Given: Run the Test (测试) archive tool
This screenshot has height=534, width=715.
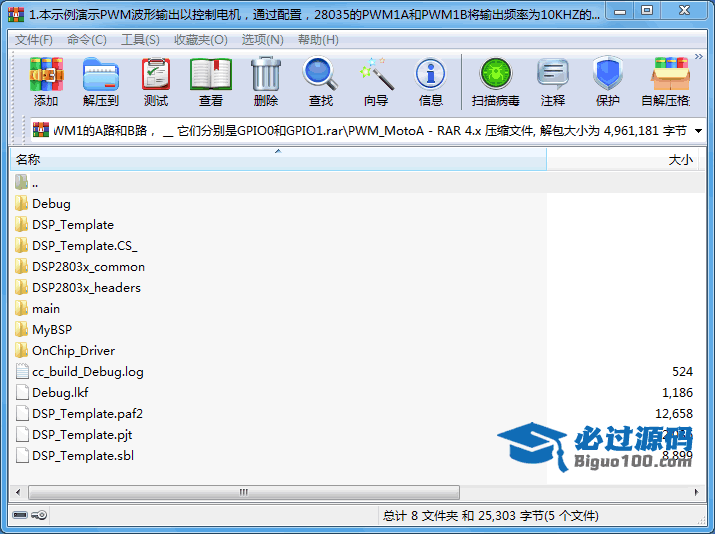Looking at the screenshot, I should coord(156,81).
